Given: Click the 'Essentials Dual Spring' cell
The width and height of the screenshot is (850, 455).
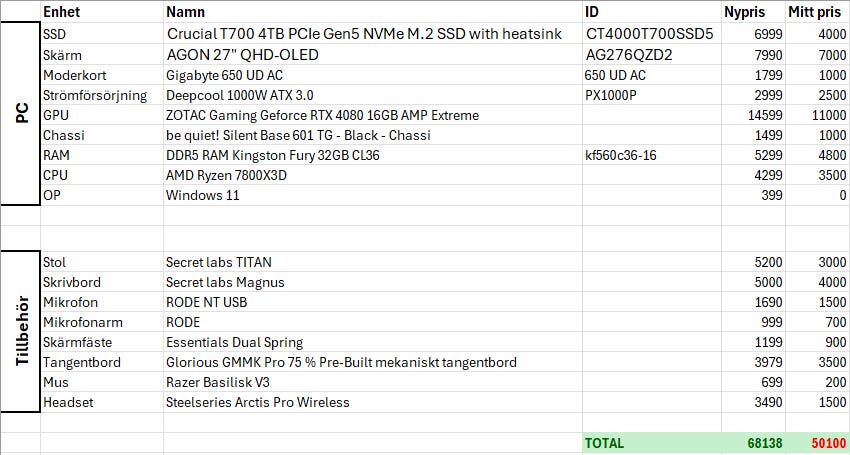Looking at the screenshot, I should coord(373,342).
